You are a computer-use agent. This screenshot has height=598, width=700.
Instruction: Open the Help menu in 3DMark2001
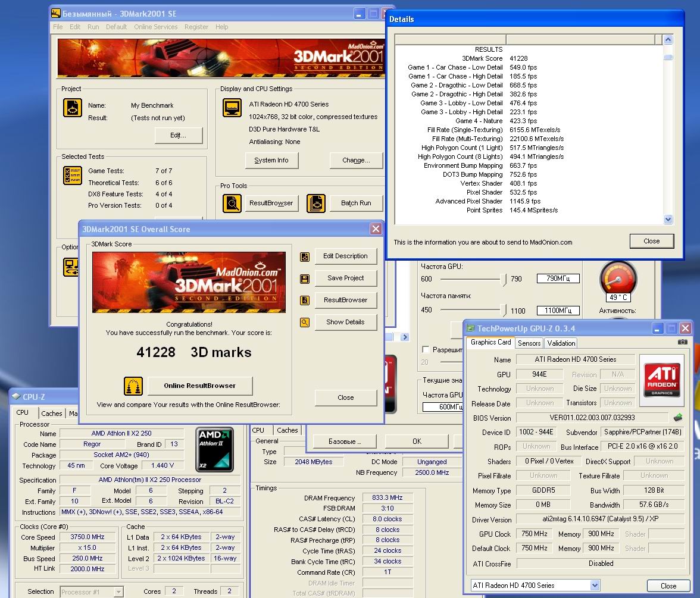222,27
